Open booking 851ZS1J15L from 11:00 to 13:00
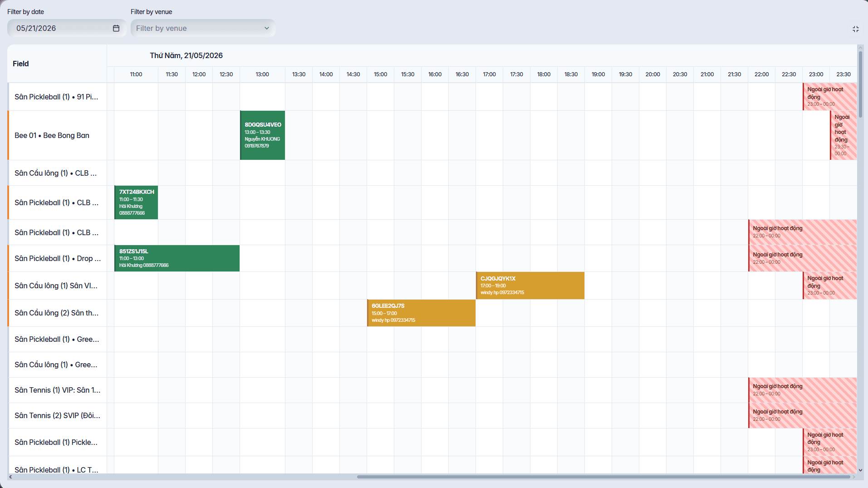The width and height of the screenshot is (868, 488). coord(177,258)
